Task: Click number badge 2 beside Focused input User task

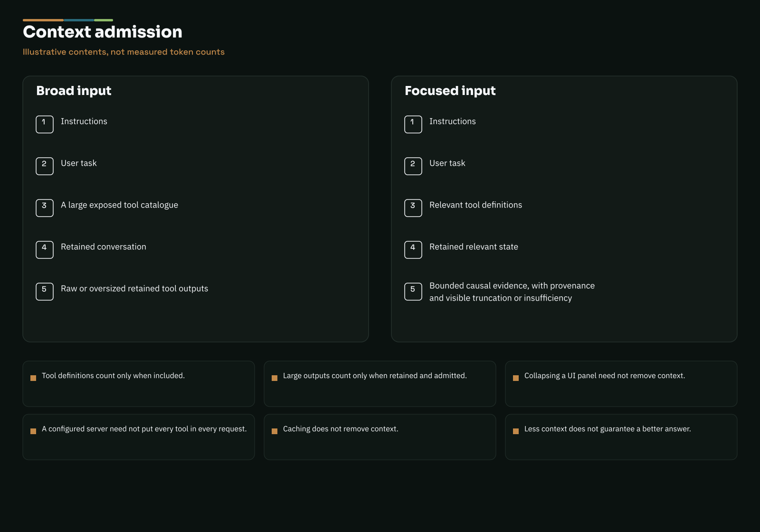Action: [x=413, y=166]
